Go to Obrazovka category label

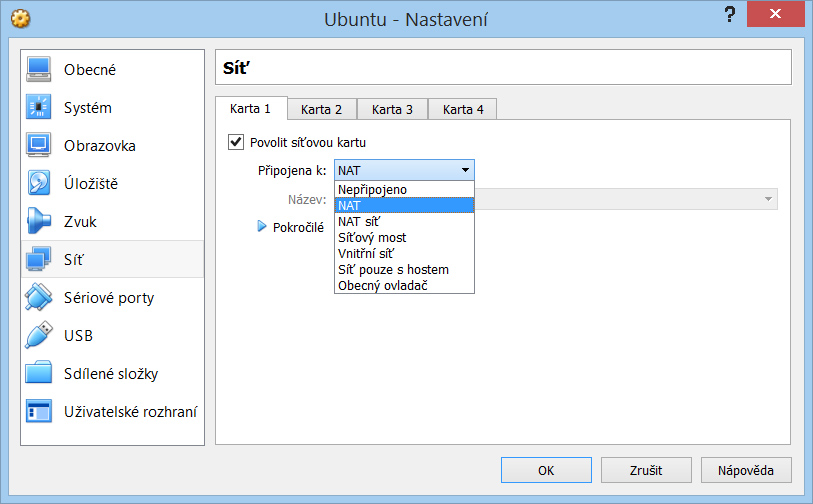100,146
